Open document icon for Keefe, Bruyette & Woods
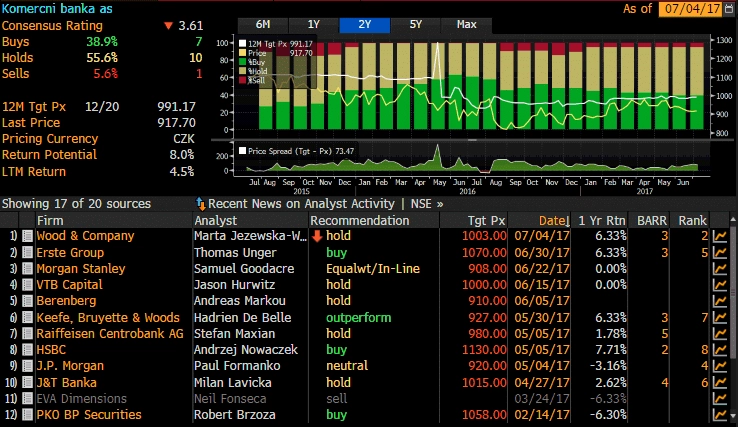This screenshot has width=738, height=427. pos(27,317)
